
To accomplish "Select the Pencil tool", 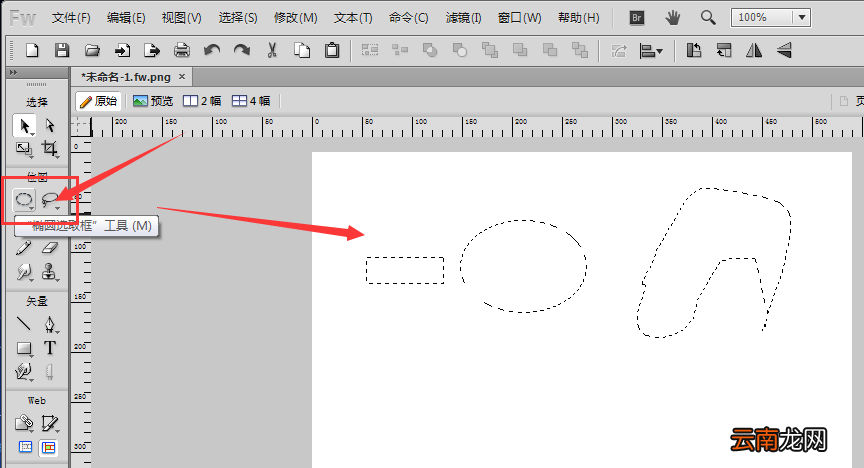I will (24, 248).
